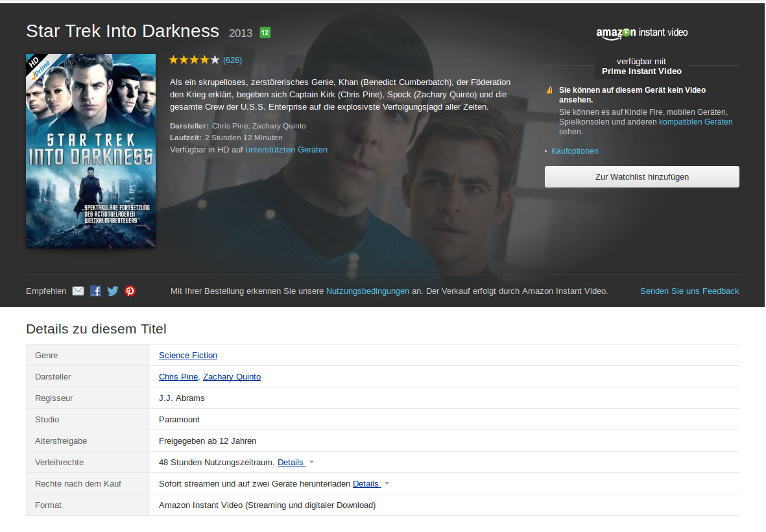This screenshot has height=532, width=766.
Task: Expand Verleihrechte Details dropdown arrow
Action: (312, 462)
